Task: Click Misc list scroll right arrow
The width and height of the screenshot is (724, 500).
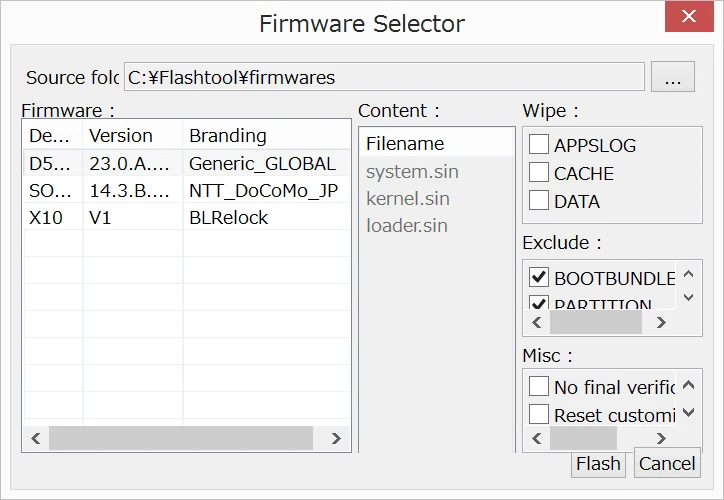Action: coord(661,438)
